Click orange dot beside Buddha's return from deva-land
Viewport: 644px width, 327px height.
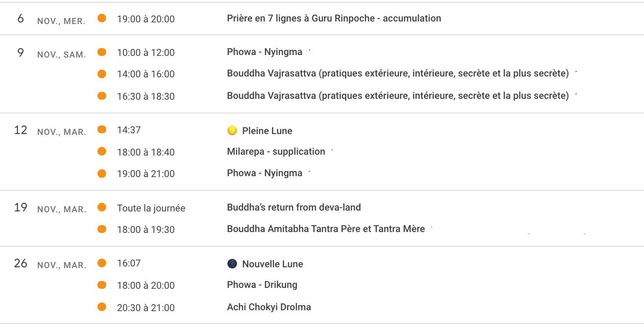[x=102, y=208]
